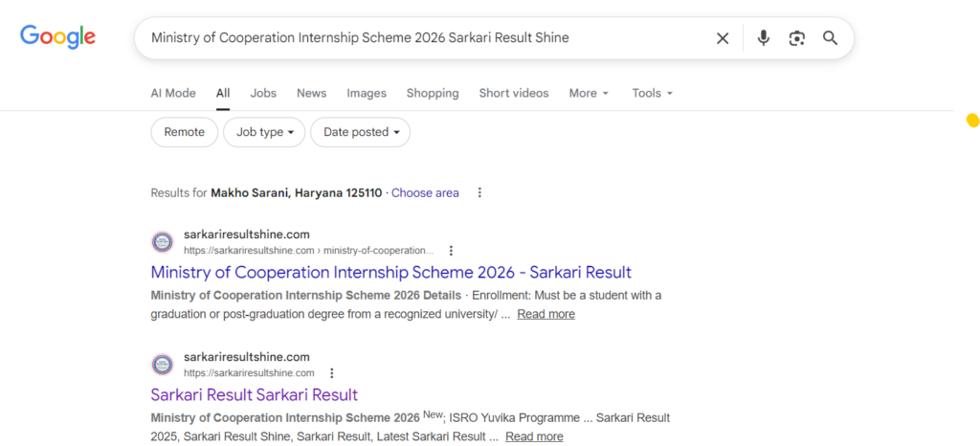Viewport: 980px width, 446px height.
Task: Click the Google logo
Action: 57,37
